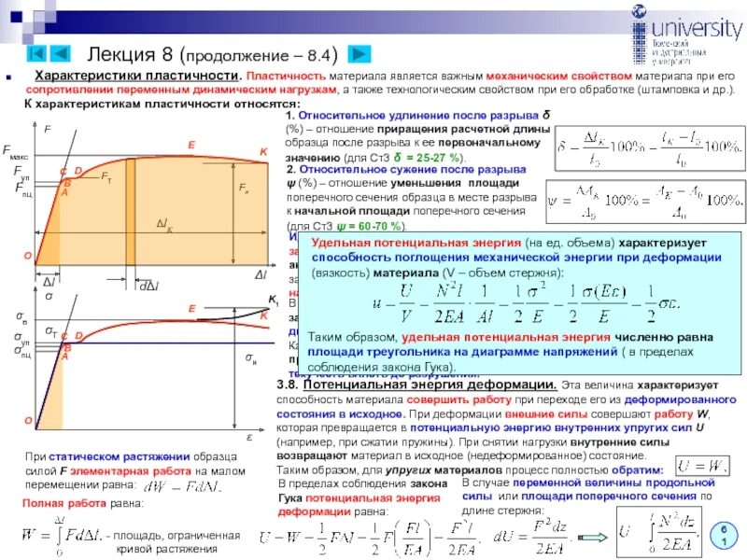The image size is (747, 560).
Task: Click the slide title 'Лекция 8'
Action: [x=129, y=54]
